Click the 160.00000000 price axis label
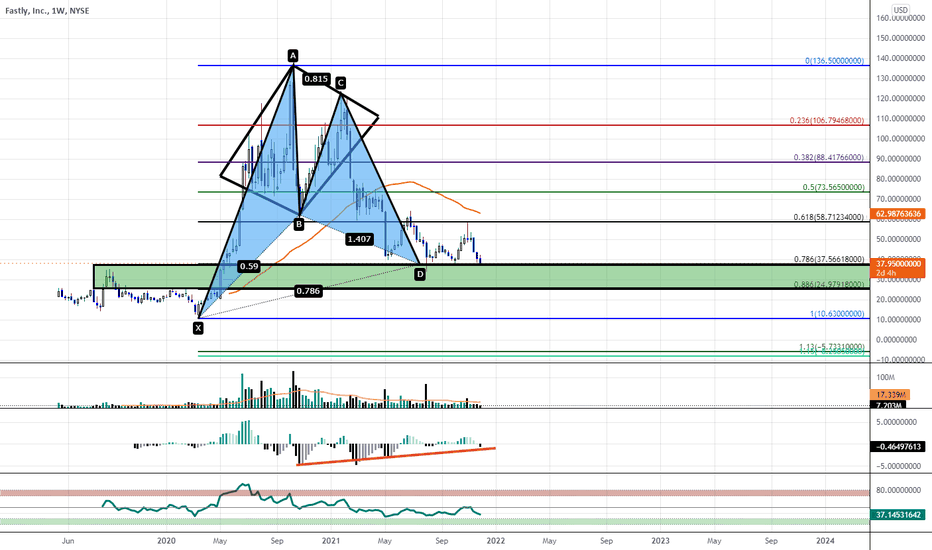932x550 pixels. [900, 18]
